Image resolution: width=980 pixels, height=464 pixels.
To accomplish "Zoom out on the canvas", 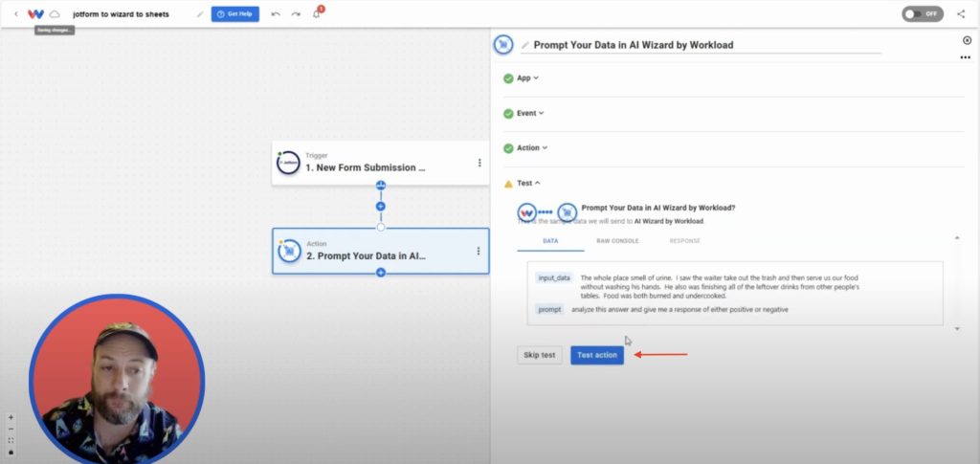I will pyautogui.click(x=11, y=429).
